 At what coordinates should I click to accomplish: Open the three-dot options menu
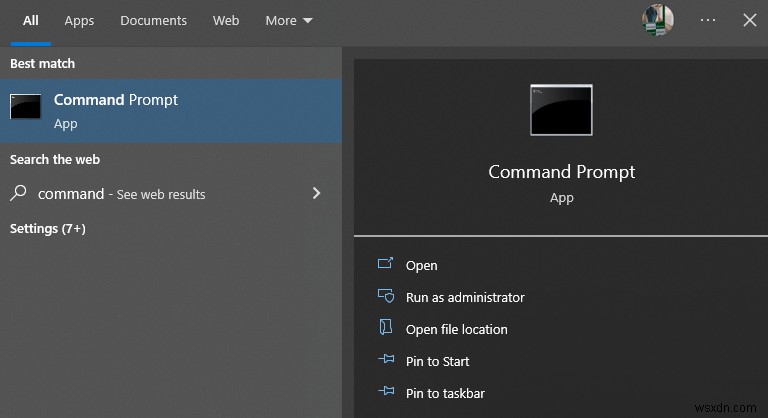[x=708, y=20]
